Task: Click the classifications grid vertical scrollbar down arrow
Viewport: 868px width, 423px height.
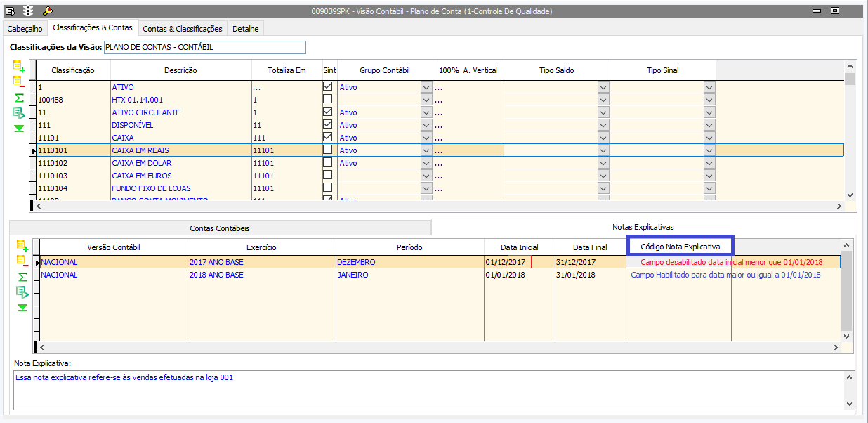Action: point(850,195)
